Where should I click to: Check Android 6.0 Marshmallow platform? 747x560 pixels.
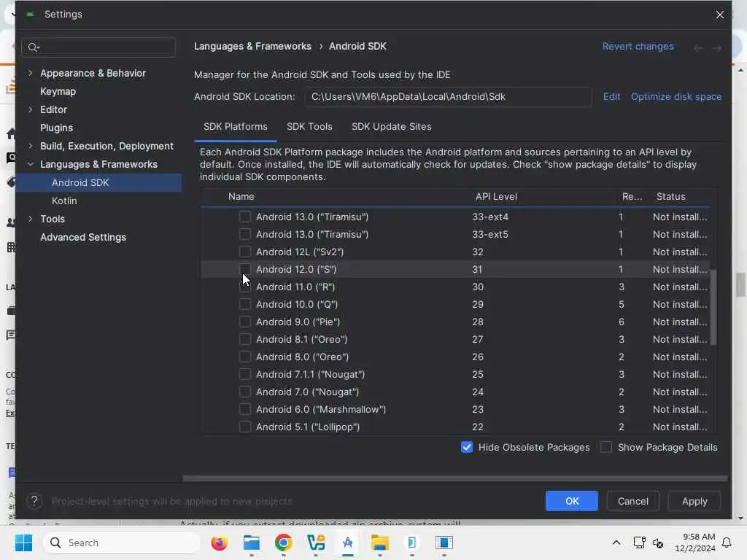coord(245,409)
